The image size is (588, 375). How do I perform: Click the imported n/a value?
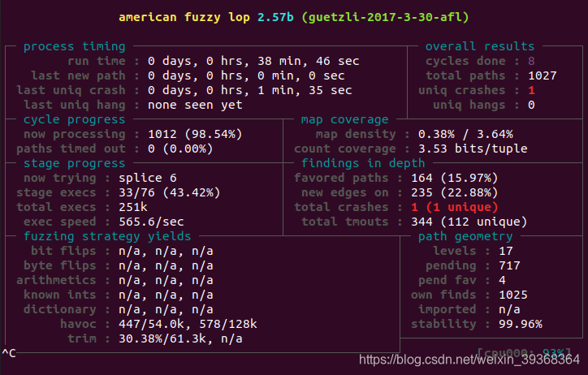(509, 309)
